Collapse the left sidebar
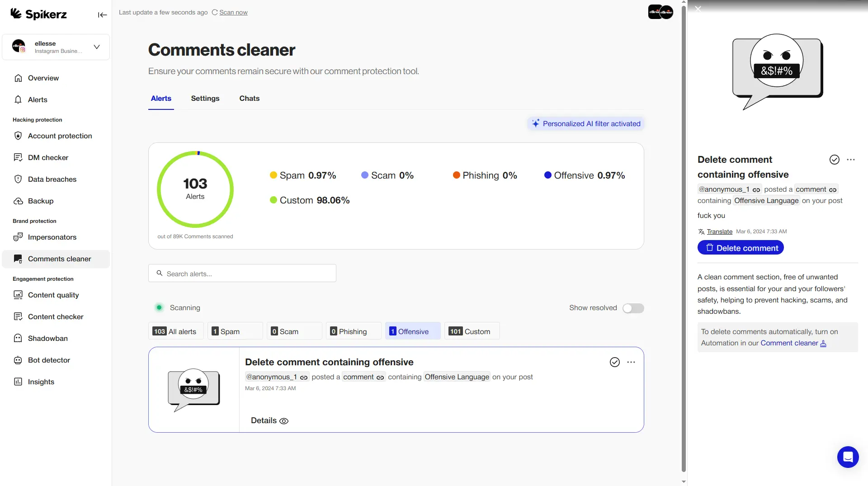The width and height of the screenshot is (868, 486). click(x=102, y=15)
